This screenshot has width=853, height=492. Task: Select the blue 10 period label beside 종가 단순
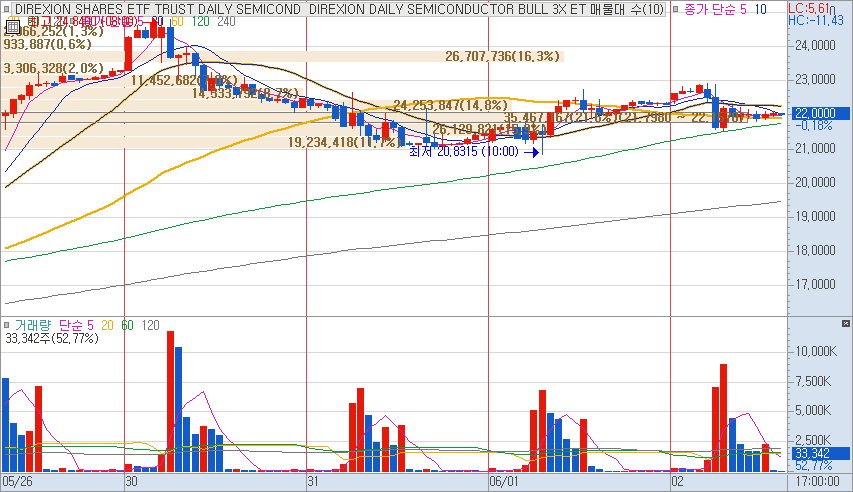tap(760, 9)
